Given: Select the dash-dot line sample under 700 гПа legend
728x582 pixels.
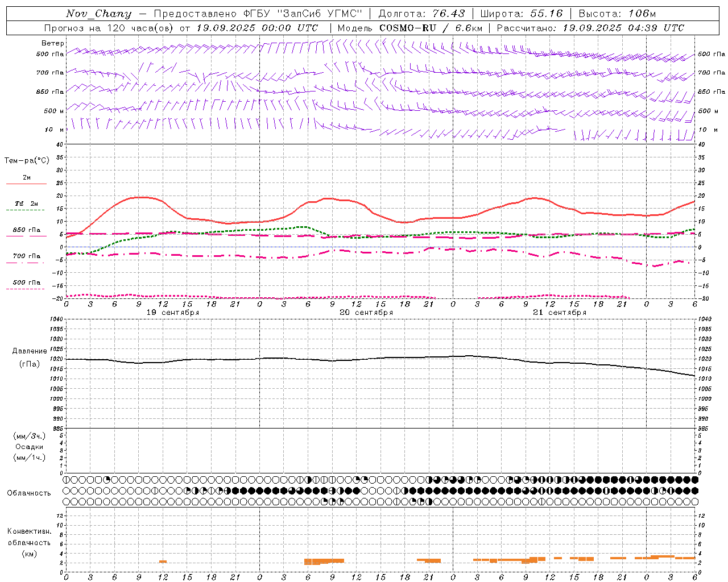Looking at the screenshot, I should (x=25, y=262).
